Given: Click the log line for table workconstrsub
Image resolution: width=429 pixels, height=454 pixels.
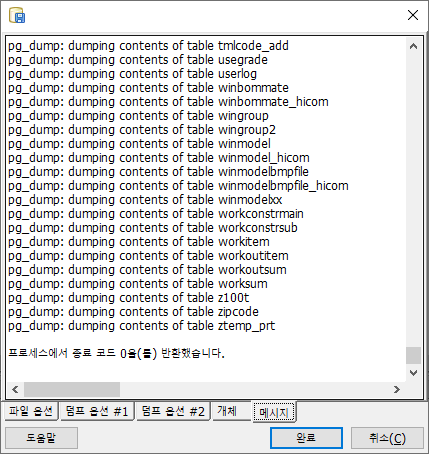Looking at the screenshot, I should [153, 228].
